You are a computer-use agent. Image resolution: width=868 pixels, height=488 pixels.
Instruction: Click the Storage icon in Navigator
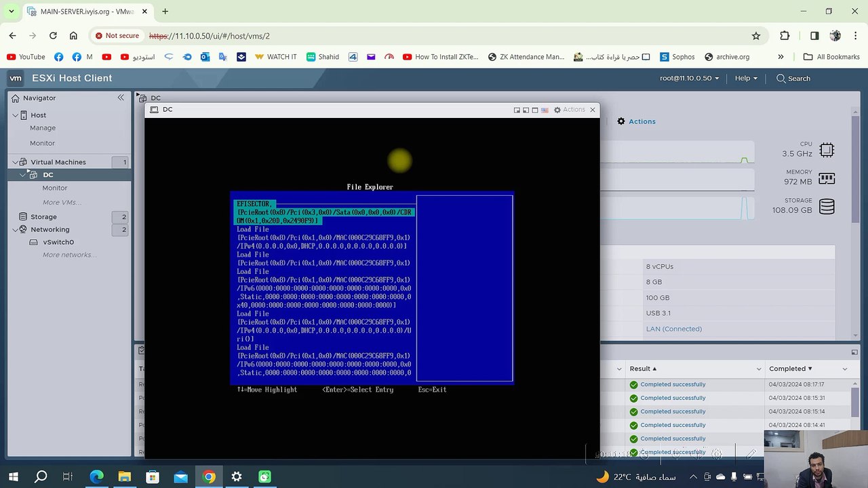(x=24, y=217)
